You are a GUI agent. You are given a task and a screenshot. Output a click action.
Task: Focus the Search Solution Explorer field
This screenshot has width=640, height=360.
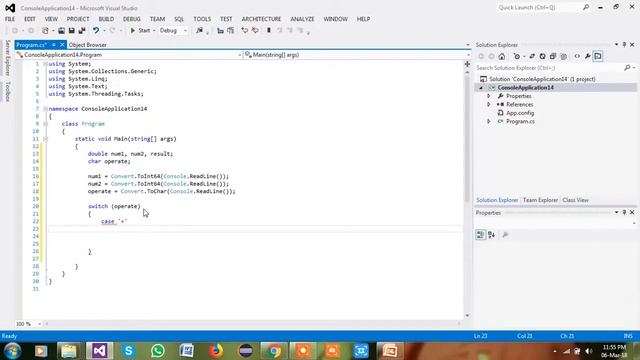(x=549, y=68)
